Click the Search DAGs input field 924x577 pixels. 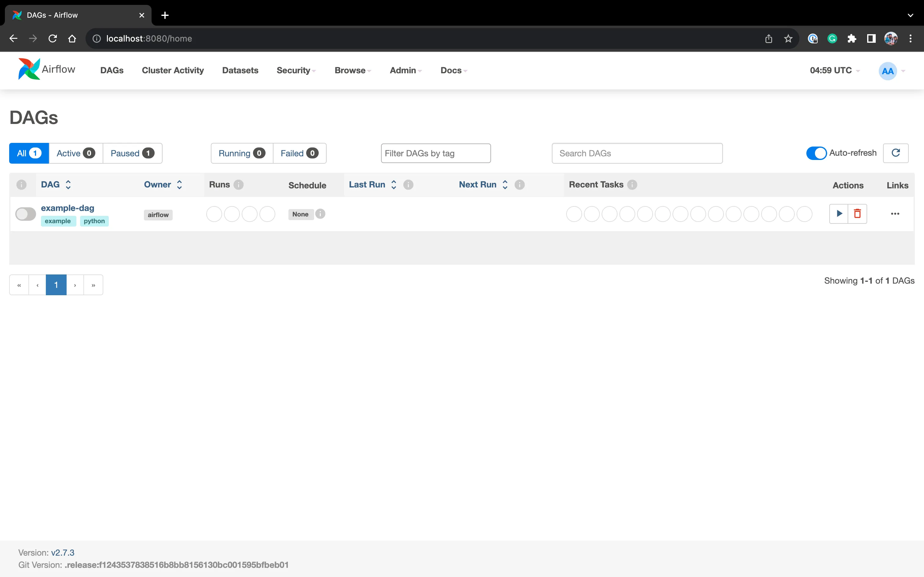[x=636, y=154]
